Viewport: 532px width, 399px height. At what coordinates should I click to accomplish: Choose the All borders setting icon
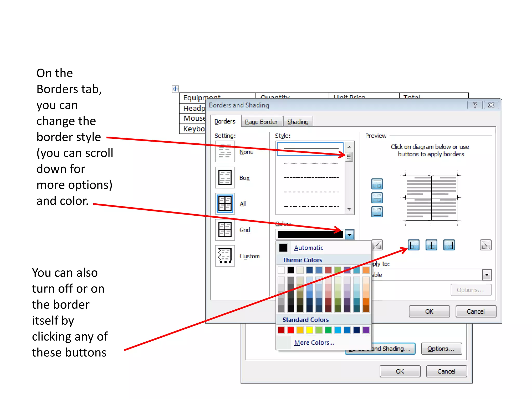click(225, 204)
